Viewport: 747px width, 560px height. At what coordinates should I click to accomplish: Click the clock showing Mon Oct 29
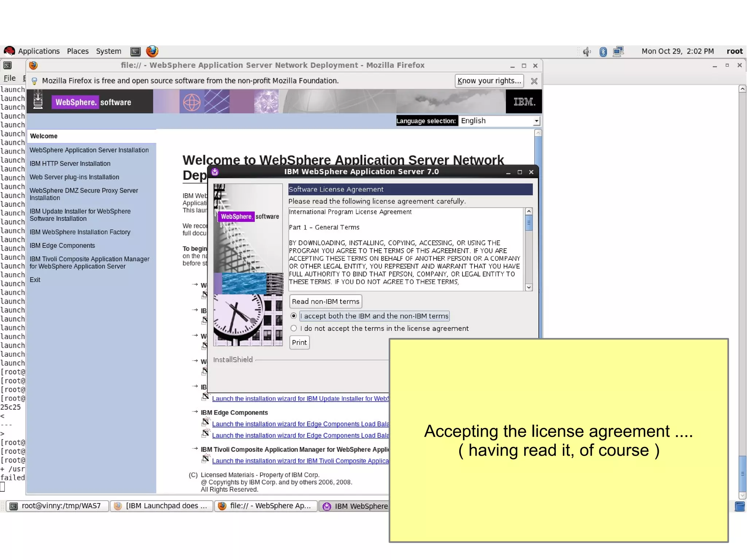678,51
